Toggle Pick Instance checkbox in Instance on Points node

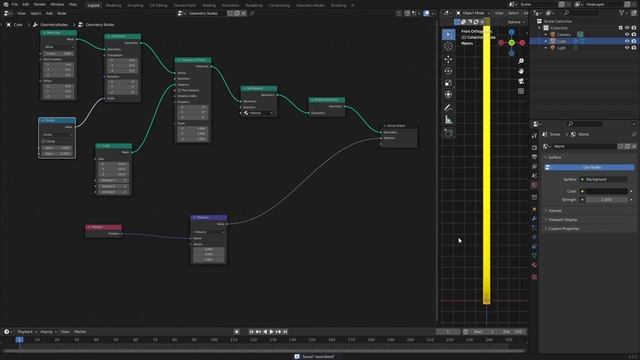click(180, 90)
